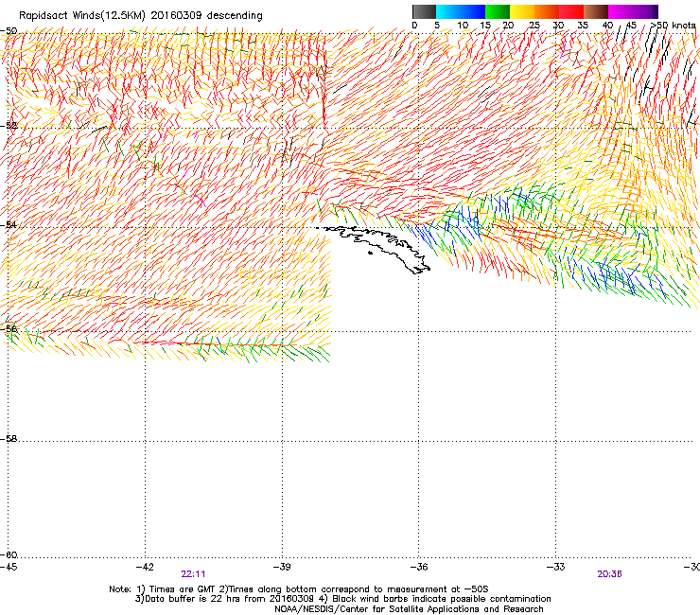Click the purple '20:36' swath time label
This screenshot has width=700, height=615.
pyautogui.click(x=609, y=574)
